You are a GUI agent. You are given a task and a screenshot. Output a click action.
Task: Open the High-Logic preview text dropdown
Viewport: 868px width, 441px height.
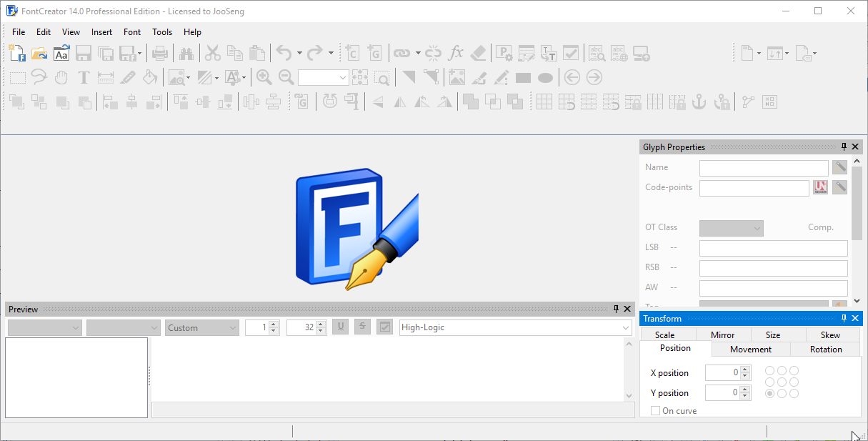click(516, 328)
